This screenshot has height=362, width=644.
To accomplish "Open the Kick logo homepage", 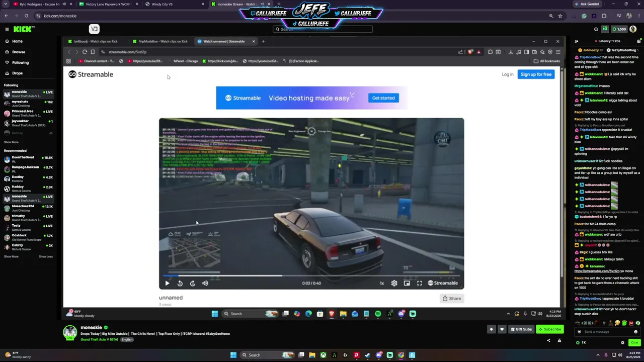I will [x=24, y=29].
